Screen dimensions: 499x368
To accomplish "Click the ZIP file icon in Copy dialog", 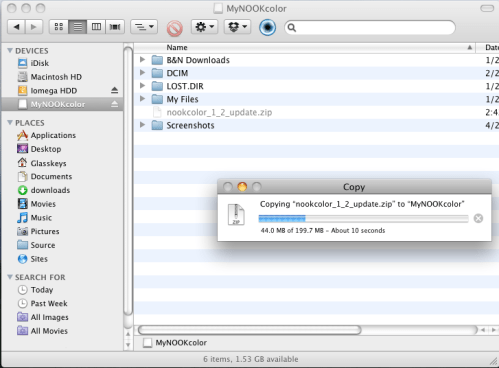I will click(236, 215).
